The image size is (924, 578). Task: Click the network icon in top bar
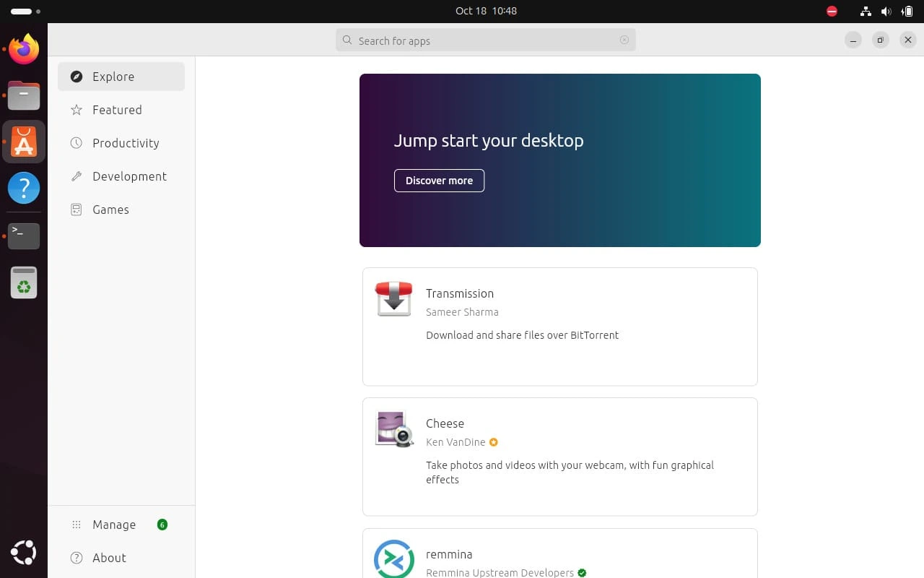pyautogui.click(x=866, y=11)
